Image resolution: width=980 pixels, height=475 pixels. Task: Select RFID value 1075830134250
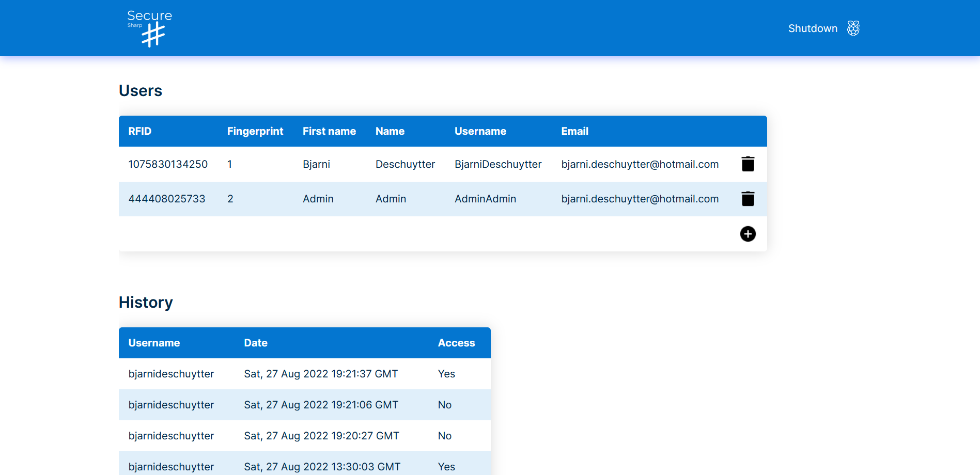pyautogui.click(x=168, y=164)
